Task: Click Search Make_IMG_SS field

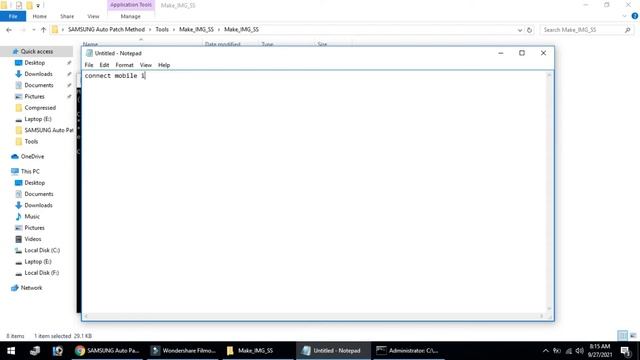Action: click(586, 30)
